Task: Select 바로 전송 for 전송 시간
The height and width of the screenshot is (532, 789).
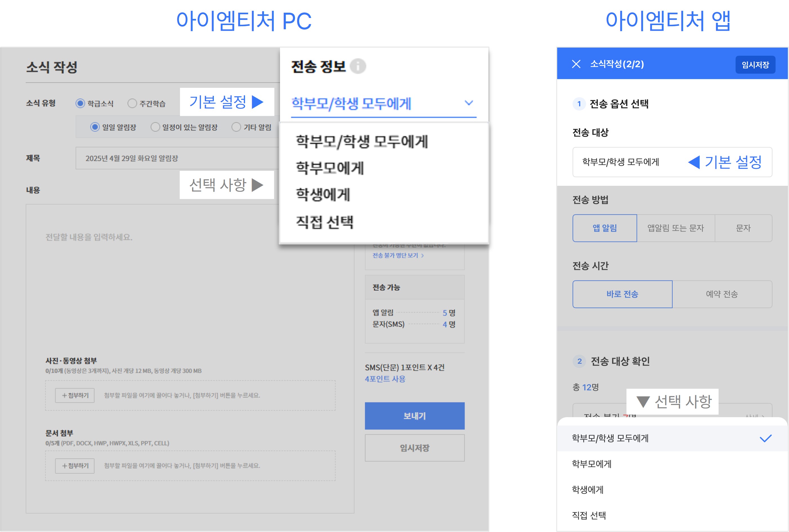Action: [x=622, y=294]
